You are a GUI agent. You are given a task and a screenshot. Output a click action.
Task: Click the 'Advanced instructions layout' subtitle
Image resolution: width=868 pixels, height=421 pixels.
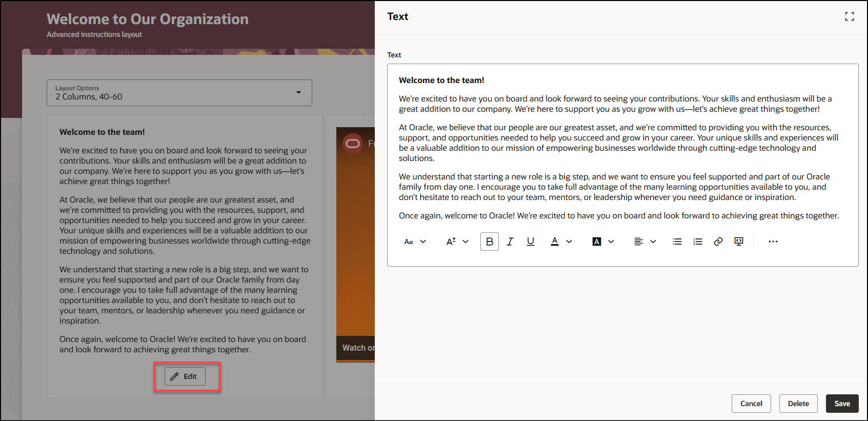[x=94, y=34]
